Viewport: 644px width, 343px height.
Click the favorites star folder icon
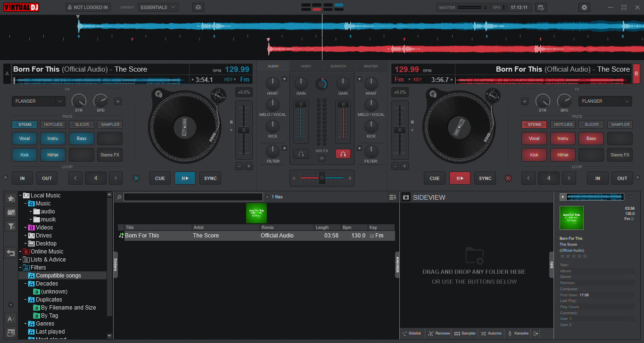11,198
